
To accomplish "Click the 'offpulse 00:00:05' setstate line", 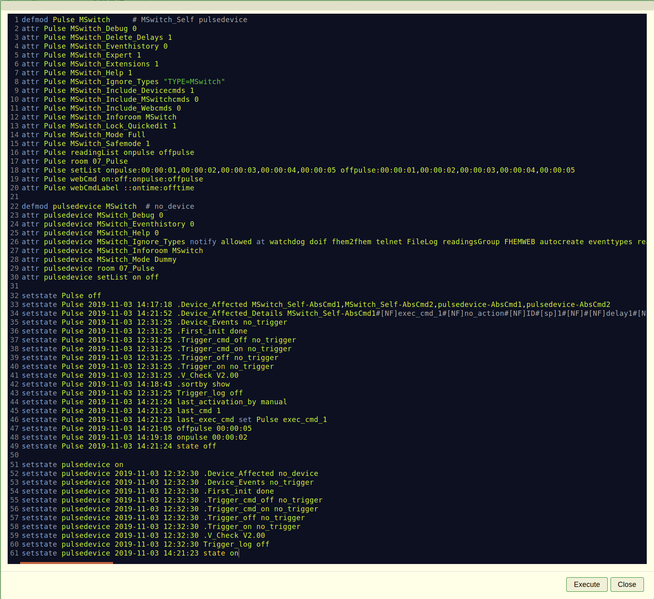I will (x=137, y=429).
